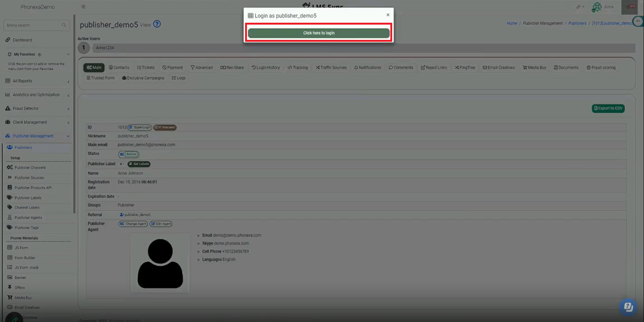Screen dimensions: 644x322
Task: Click the Set Labels badge
Action: click(139, 164)
